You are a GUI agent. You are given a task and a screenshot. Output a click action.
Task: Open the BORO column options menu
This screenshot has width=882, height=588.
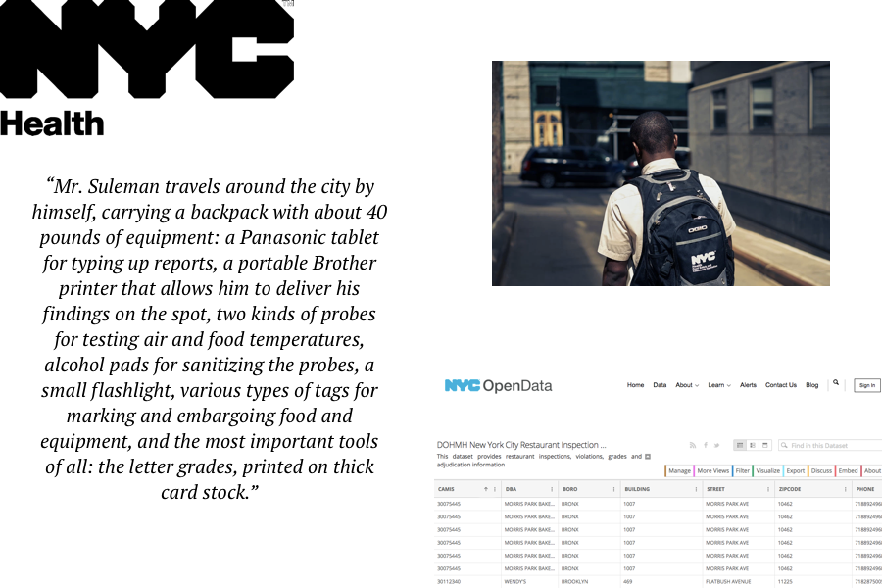(612, 488)
